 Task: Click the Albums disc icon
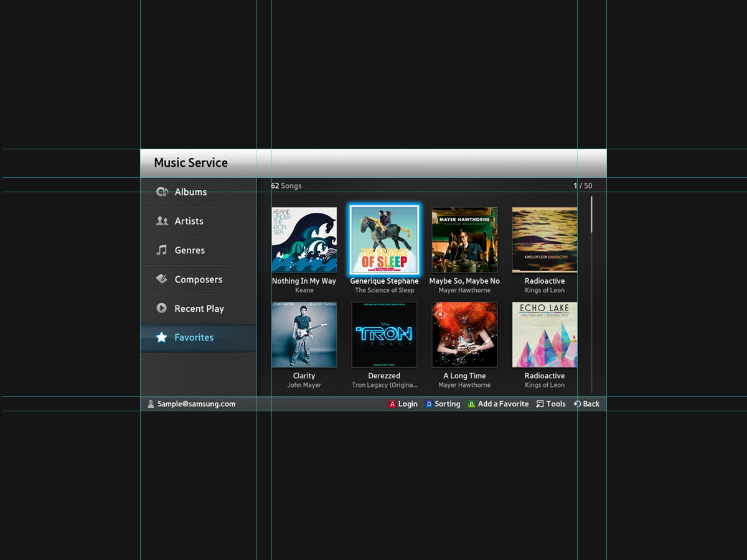pyautogui.click(x=162, y=192)
